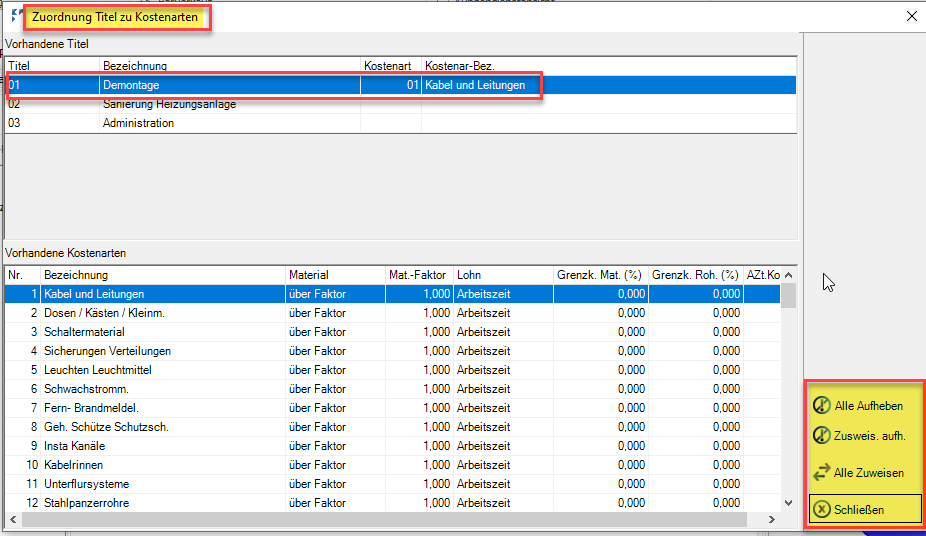Click the Zuweis. aufh. icon

coord(822,435)
